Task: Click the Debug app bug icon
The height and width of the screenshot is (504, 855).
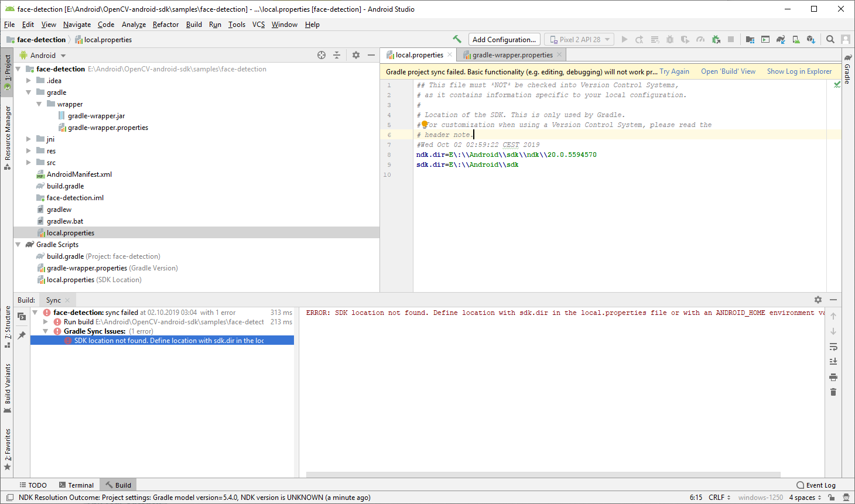Action: click(670, 39)
